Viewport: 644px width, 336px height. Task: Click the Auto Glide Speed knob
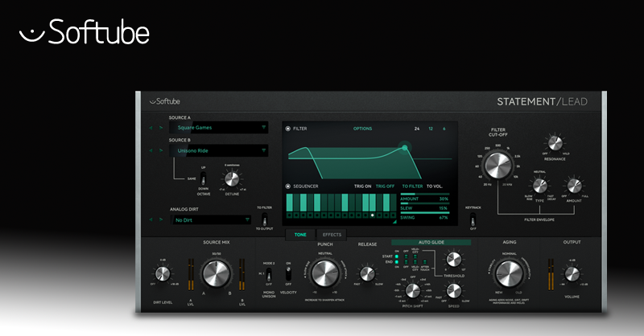coord(454,290)
